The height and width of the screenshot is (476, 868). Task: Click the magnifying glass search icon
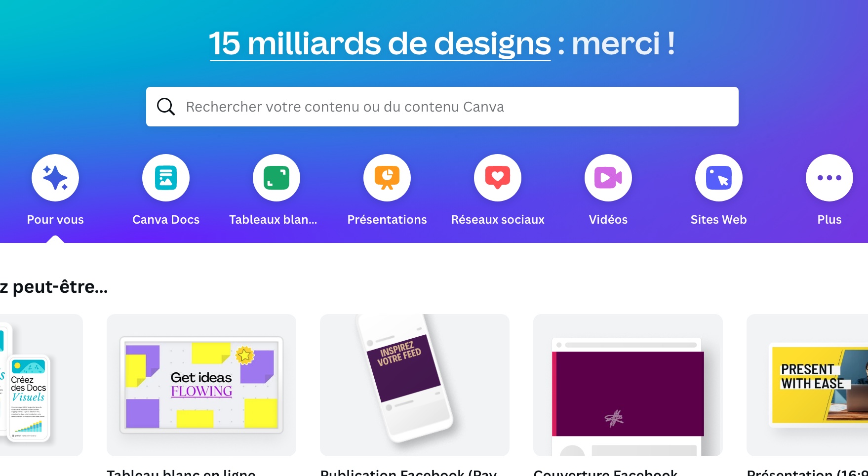[x=166, y=107]
